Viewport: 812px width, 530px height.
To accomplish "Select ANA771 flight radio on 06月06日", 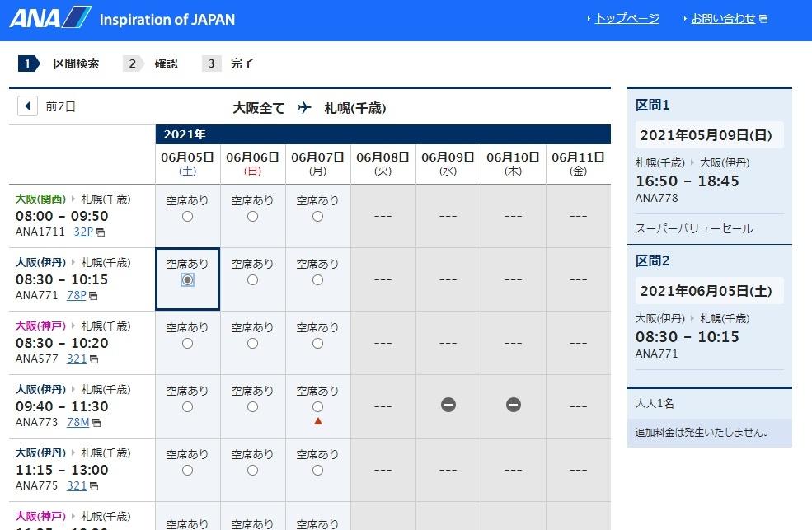I will click(x=252, y=279).
